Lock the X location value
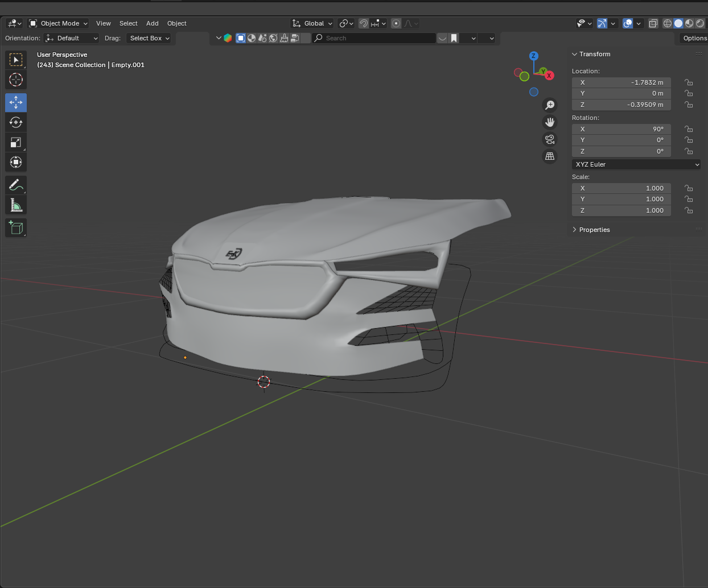Viewport: 708px width, 588px height. point(689,82)
